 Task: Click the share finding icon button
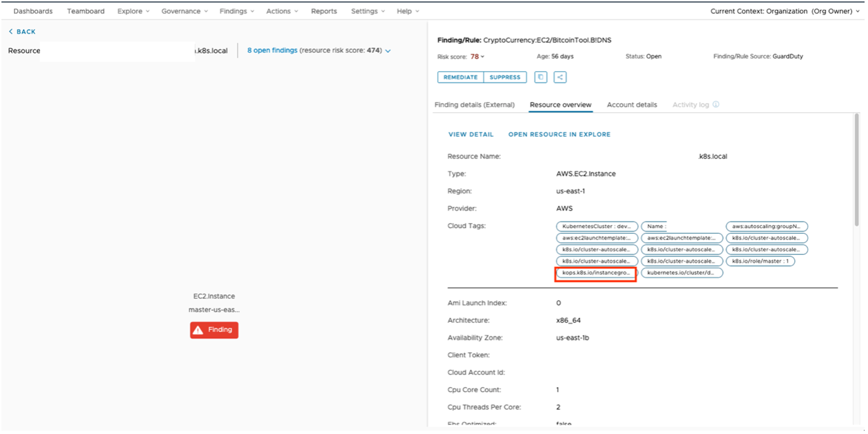pyautogui.click(x=560, y=77)
